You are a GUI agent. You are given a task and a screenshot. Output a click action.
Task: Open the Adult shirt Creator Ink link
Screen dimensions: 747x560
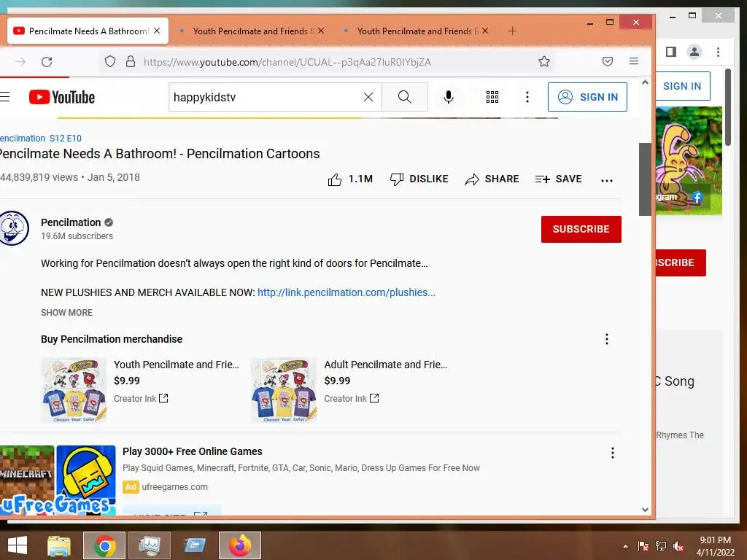[x=351, y=399]
